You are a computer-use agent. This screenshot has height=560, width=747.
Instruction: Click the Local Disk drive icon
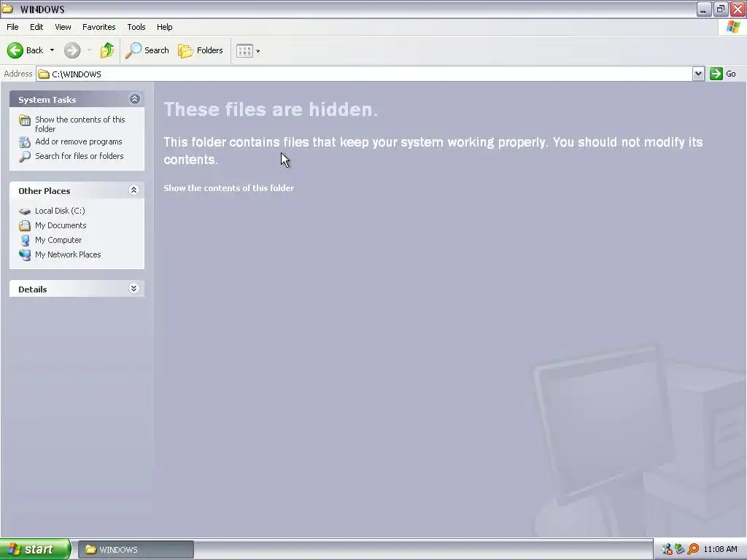25,211
